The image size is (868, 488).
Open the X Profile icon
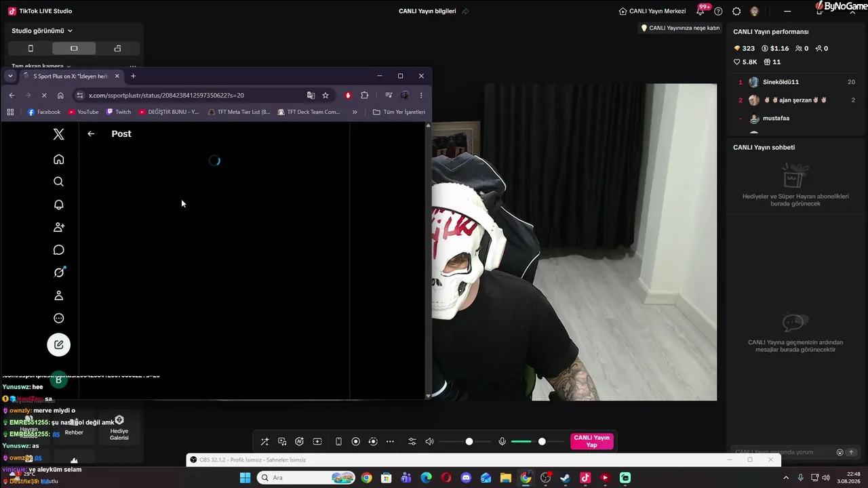59,296
